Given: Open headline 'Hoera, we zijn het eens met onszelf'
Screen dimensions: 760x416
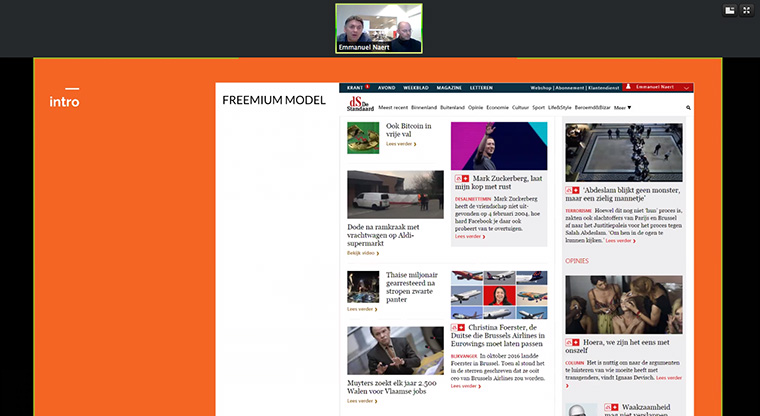Looking at the screenshot, I should click(618, 346).
